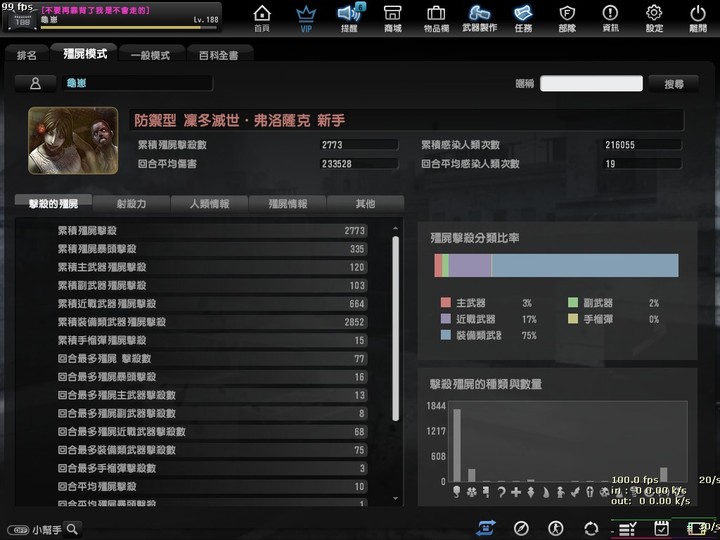Click the green 副武器 legend swatch
This screenshot has width=720, height=540.
573,303
